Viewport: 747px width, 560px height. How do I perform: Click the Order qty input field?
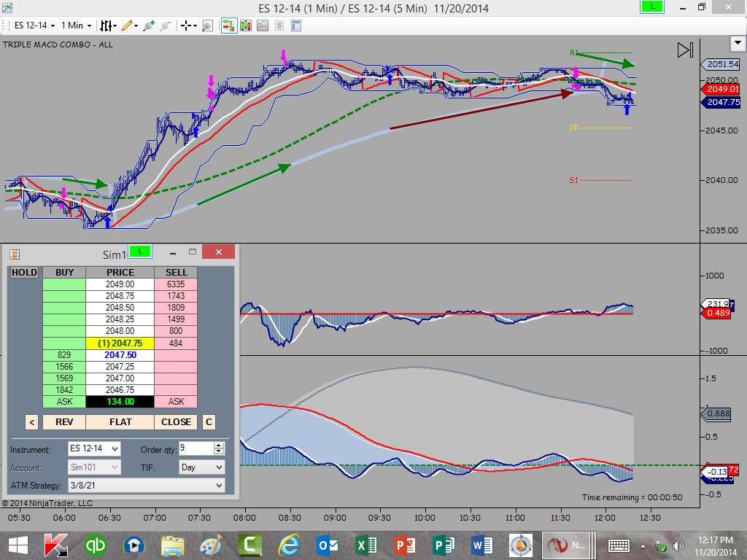pyautogui.click(x=196, y=448)
